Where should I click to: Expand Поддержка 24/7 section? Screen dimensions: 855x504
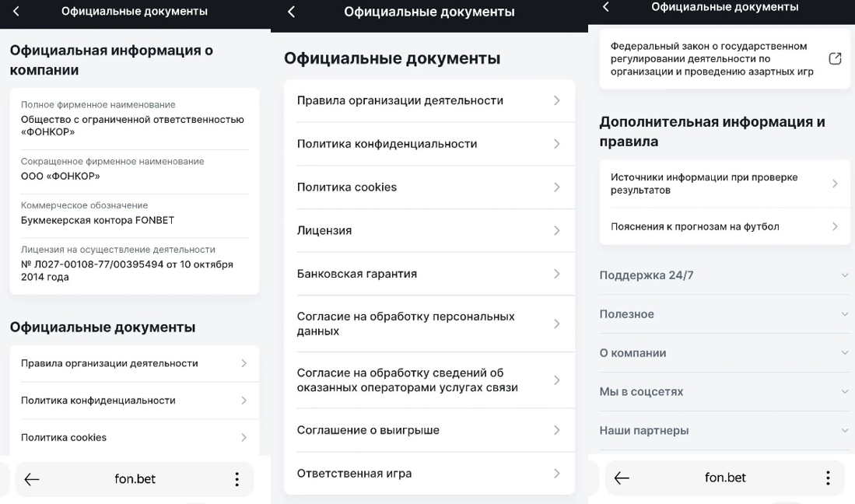[724, 275]
